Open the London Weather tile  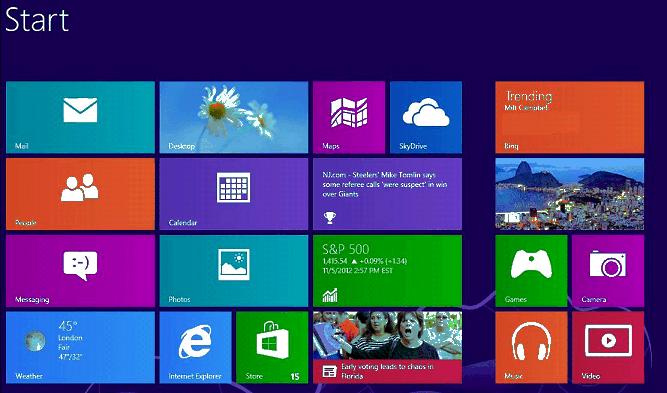pos(80,347)
